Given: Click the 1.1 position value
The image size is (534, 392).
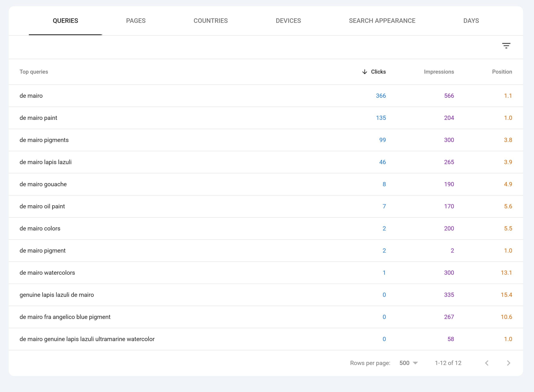Looking at the screenshot, I should (x=508, y=96).
